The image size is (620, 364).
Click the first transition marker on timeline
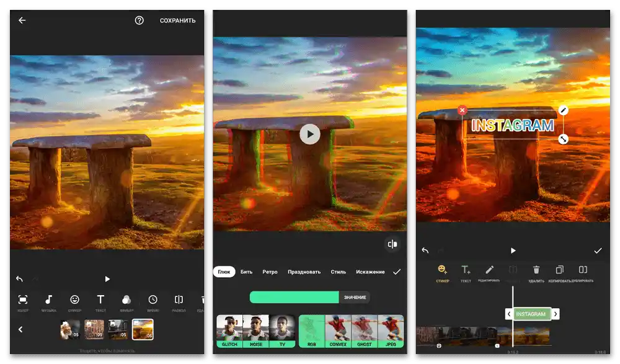(x=439, y=346)
